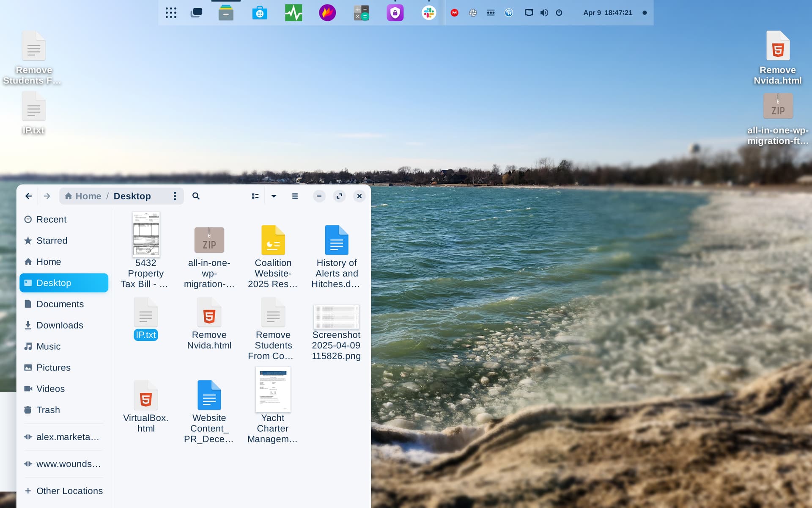
Task: Open the clock showing Apr 9 18:47:21
Action: pyautogui.click(x=608, y=13)
